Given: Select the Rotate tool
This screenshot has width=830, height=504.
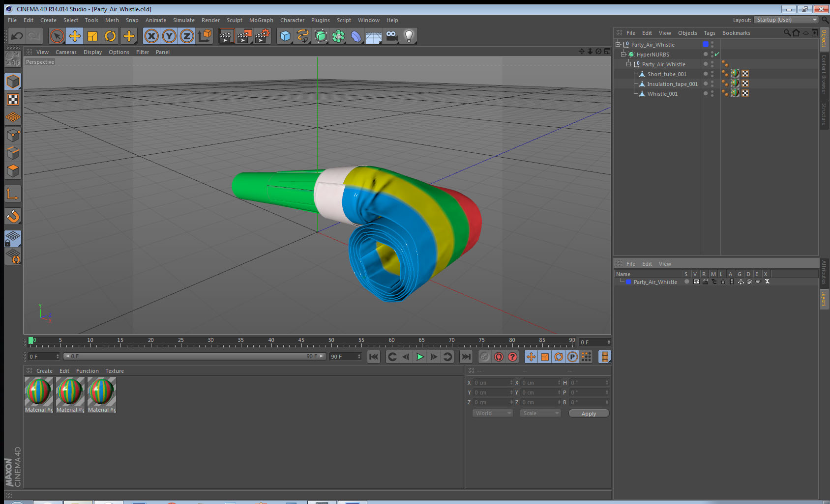Looking at the screenshot, I should coord(111,36).
